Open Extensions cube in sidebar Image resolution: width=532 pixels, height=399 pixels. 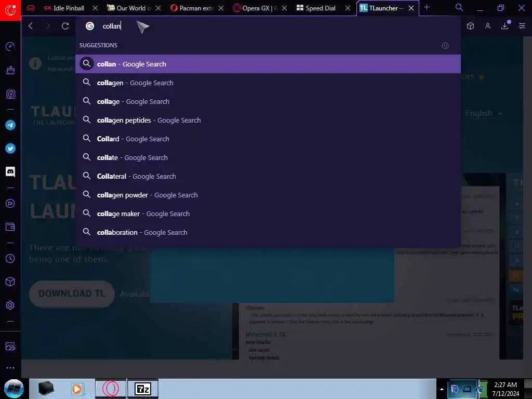(10, 282)
